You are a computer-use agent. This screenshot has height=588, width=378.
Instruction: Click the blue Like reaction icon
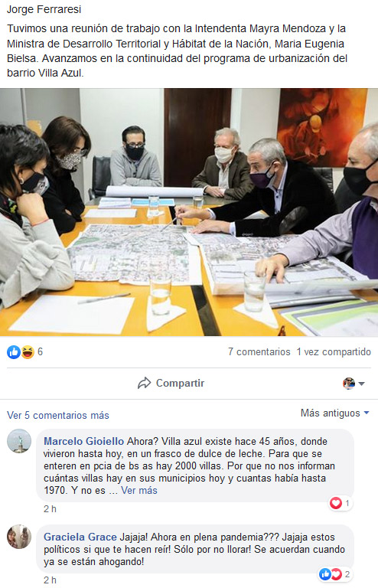tap(14, 352)
